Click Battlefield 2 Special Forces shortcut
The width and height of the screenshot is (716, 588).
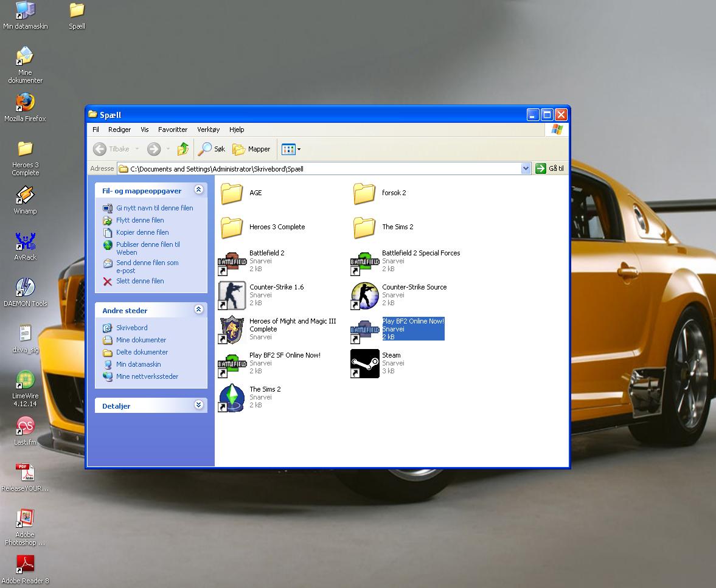365,261
